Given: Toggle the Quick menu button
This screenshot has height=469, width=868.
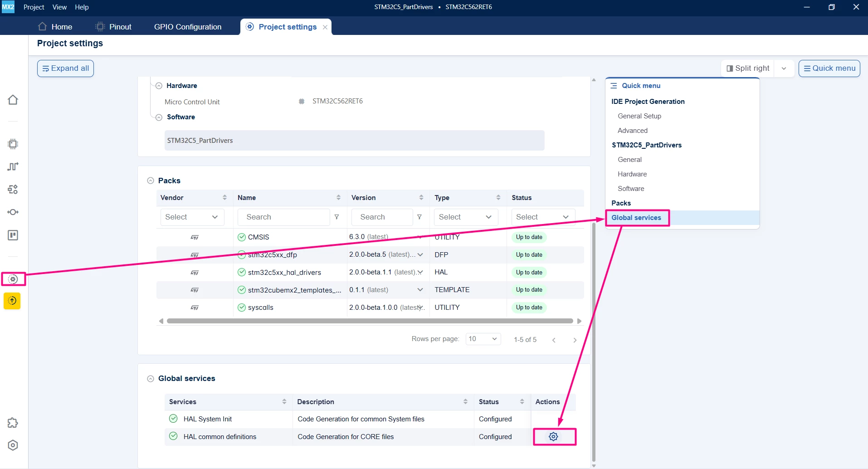Looking at the screenshot, I should 829,68.
